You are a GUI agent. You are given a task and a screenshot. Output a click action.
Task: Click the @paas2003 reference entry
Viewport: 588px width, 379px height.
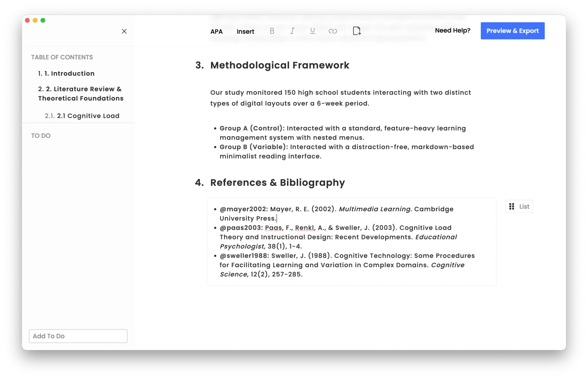pos(338,237)
